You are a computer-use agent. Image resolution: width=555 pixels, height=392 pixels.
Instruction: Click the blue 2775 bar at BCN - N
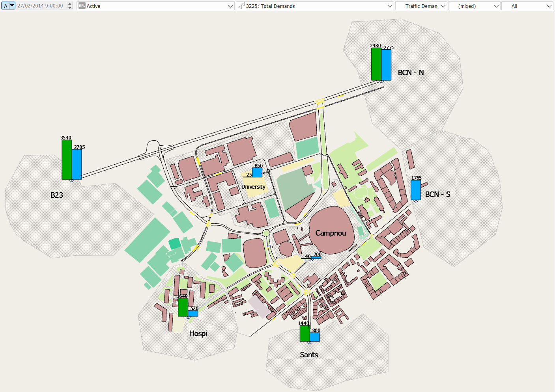tap(386, 65)
